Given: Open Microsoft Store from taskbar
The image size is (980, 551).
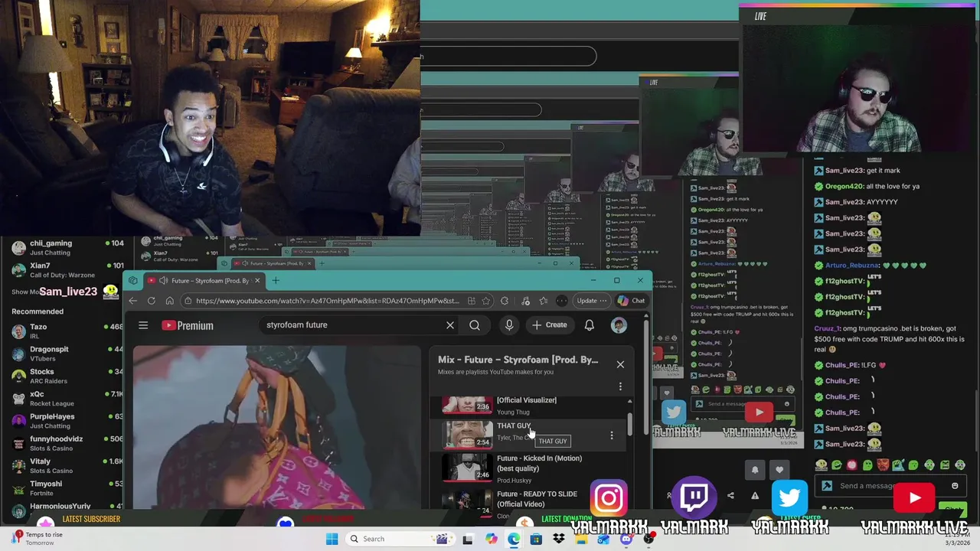Looking at the screenshot, I should [536, 539].
